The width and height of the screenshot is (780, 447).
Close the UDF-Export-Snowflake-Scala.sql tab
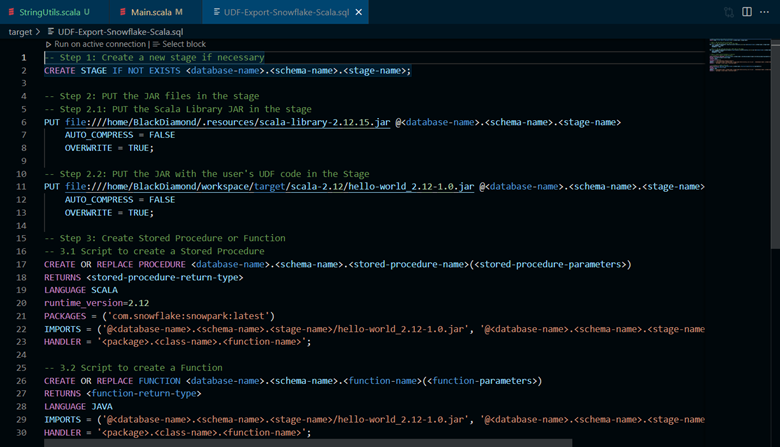[x=359, y=12]
